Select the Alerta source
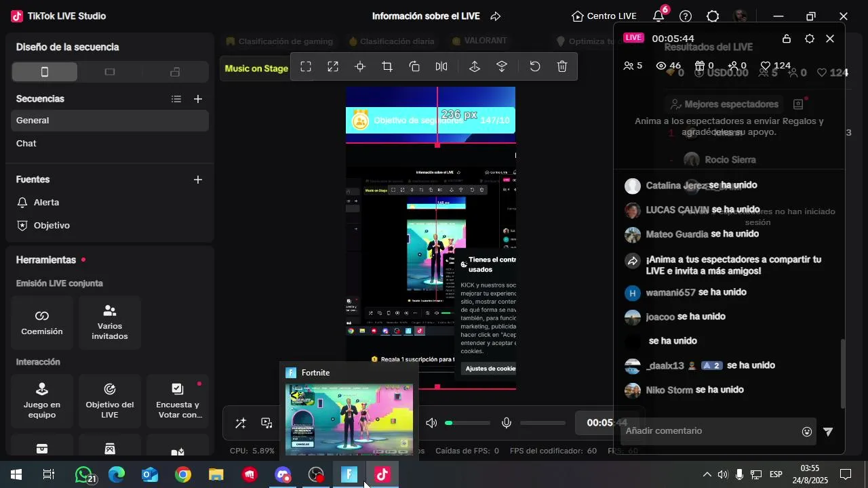The width and height of the screenshot is (868, 488). tap(110, 203)
